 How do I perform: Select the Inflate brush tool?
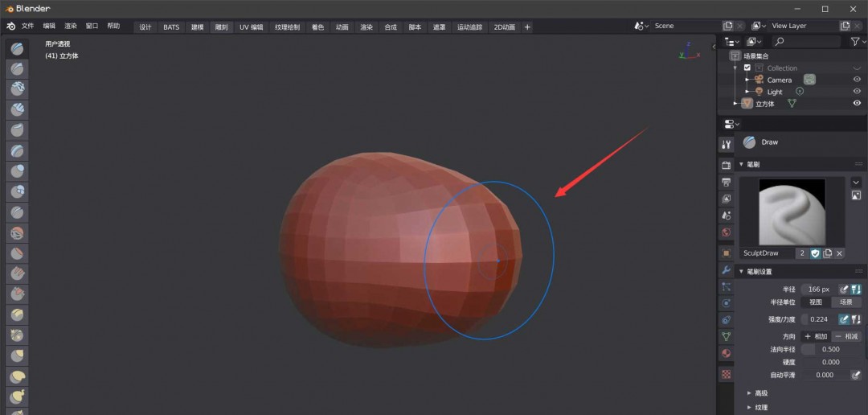pos(17,171)
